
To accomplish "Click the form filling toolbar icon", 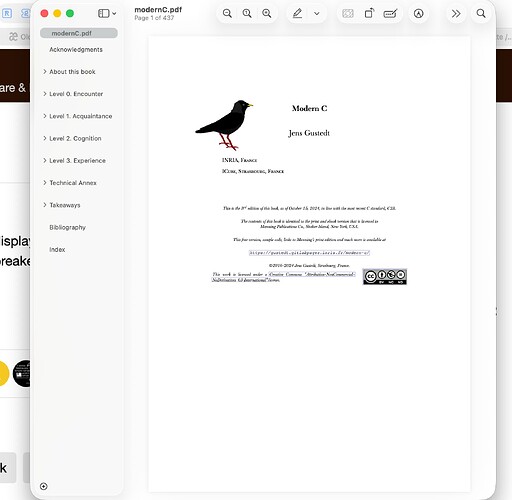I will click(x=390, y=13).
